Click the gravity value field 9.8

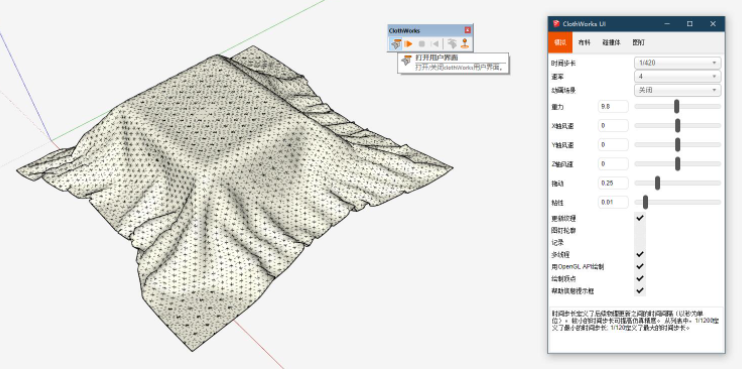pos(613,106)
